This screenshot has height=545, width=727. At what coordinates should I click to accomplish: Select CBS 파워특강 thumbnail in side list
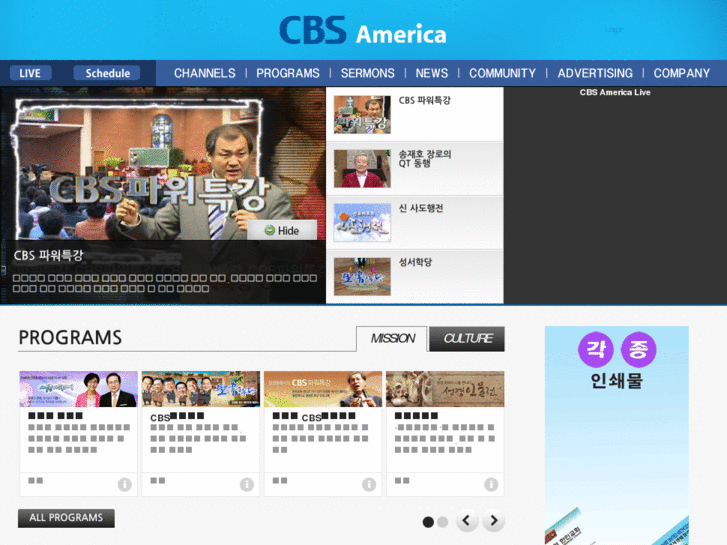click(362, 115)
